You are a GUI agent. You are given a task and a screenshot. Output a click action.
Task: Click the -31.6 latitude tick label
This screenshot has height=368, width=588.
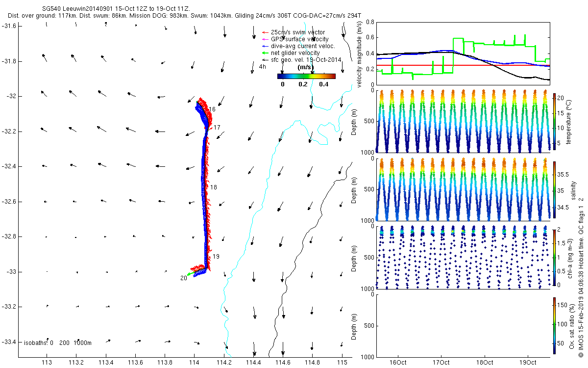point(9,26)
